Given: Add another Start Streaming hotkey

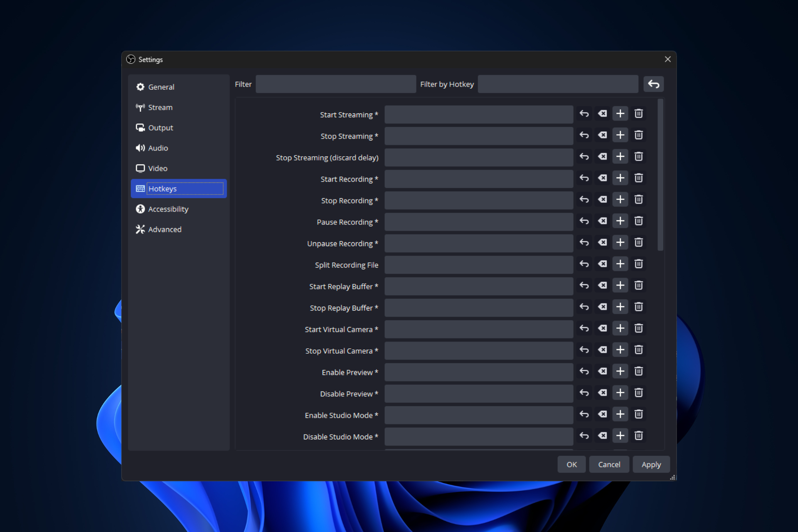Looking at the screenshot, I should pyautogui.click(x=620, y=113).
